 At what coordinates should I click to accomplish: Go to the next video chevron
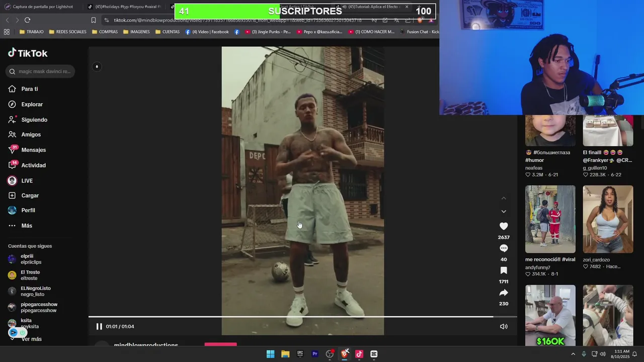[x=504, y=212]
